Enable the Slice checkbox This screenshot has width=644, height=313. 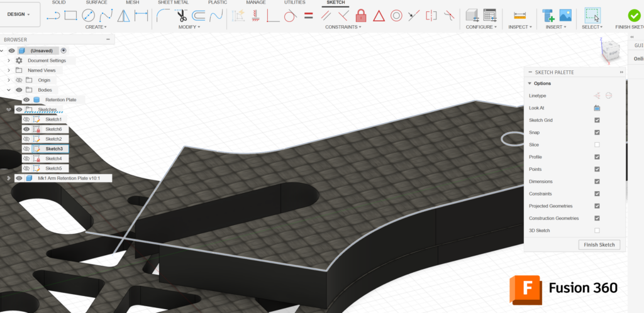[x=597, y=145]
